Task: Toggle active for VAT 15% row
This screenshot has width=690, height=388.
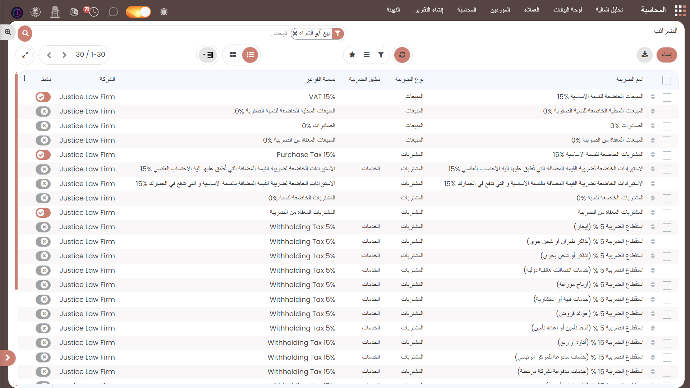Action: coord(43,97)
